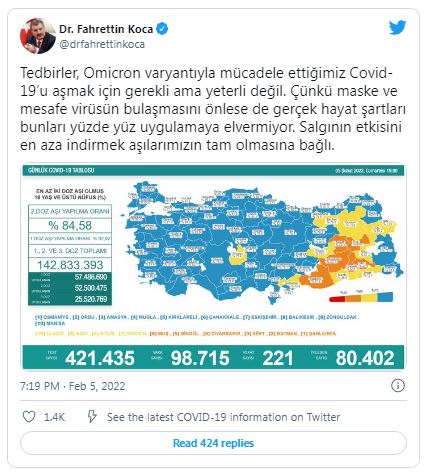Visit the @drfahrettinkoca handle
This screenshot has height=475, width=426.
coord(102,44)
